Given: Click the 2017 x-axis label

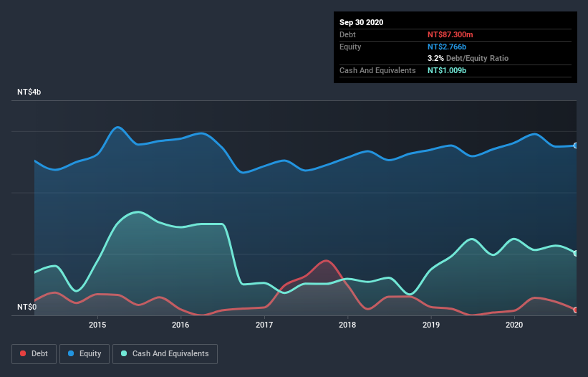Looking at the screenshot, I should [264, 325].
